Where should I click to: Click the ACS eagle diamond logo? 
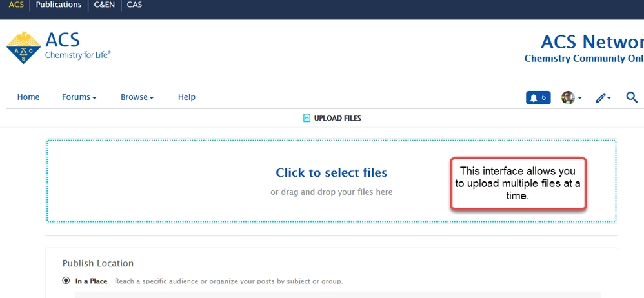pos(23,48)
